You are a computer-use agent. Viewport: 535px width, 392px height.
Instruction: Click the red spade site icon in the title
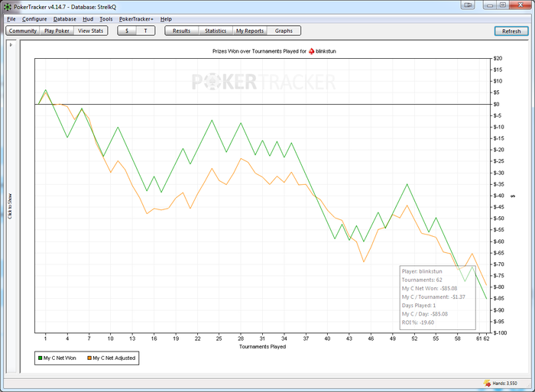(311, 51)
